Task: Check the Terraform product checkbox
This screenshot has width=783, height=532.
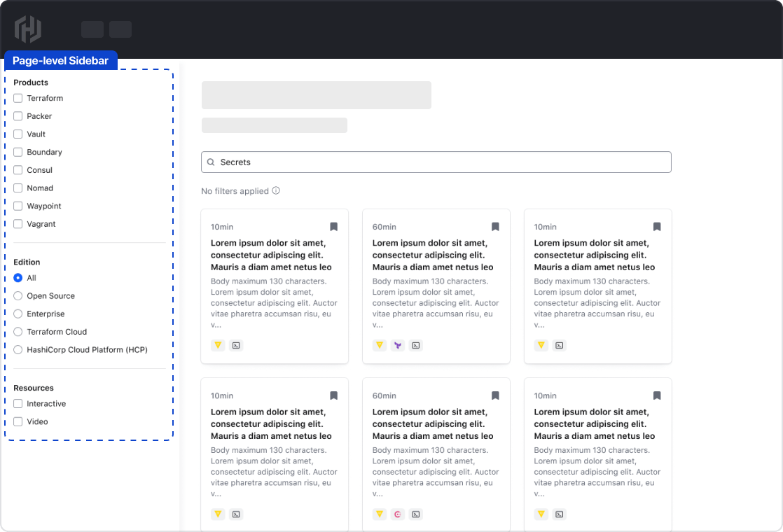Action: [x=18, y=99]
